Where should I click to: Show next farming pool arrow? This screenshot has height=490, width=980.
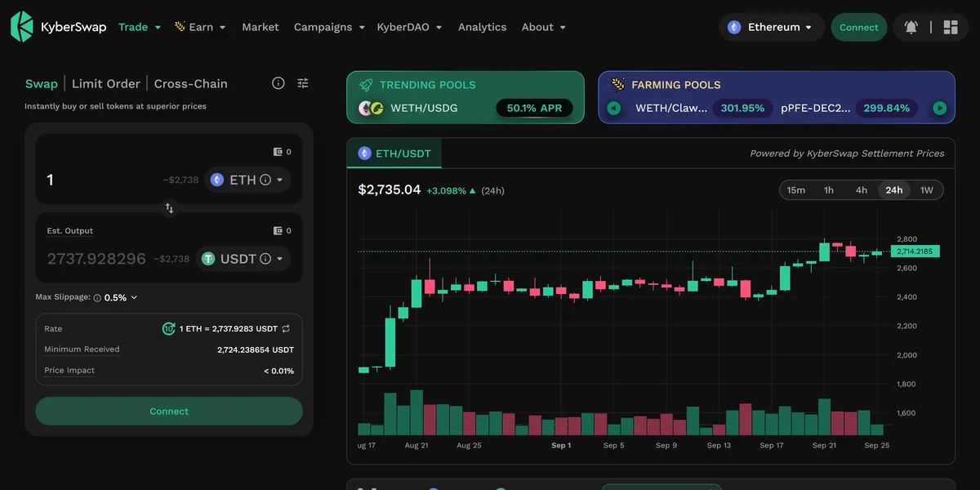[940, 108]
